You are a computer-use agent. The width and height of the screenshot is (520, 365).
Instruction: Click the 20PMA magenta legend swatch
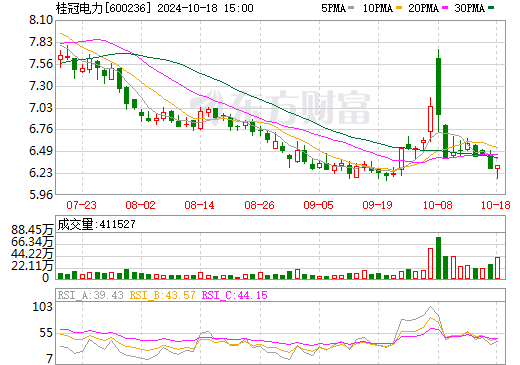[x=445, y=8]
